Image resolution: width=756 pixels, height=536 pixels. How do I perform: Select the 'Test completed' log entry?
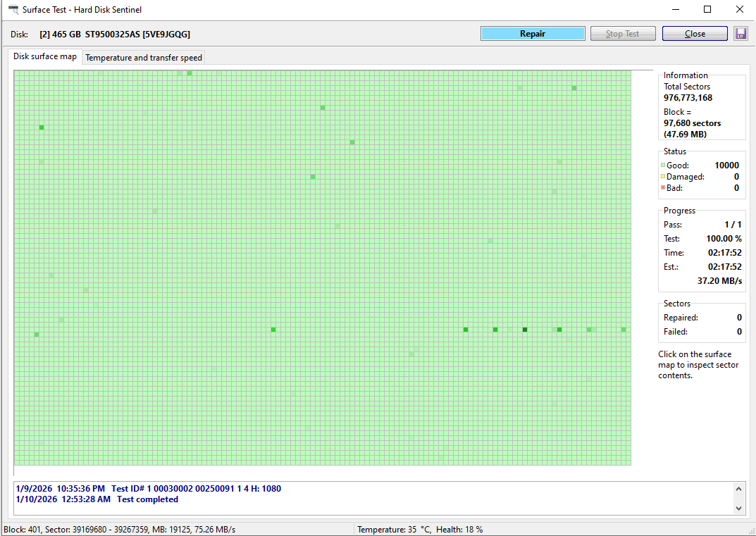pyautogui.click(x=97, y=499)
